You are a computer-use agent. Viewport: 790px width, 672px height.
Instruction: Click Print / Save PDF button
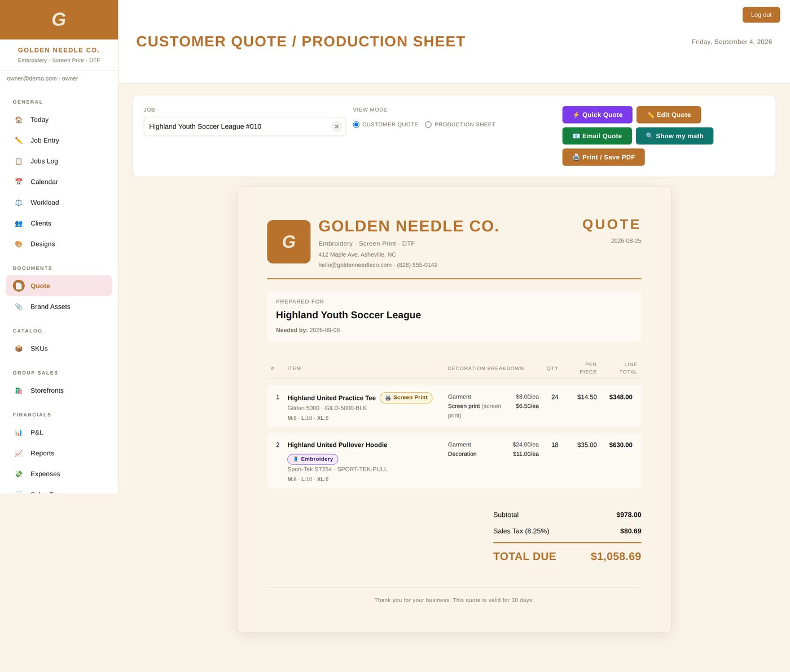pos(603,157)
